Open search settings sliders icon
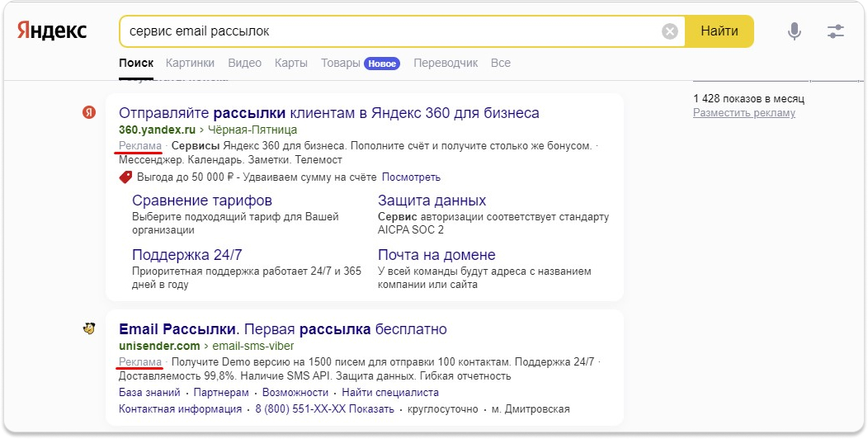868x439 pixels. click(835, 31)
